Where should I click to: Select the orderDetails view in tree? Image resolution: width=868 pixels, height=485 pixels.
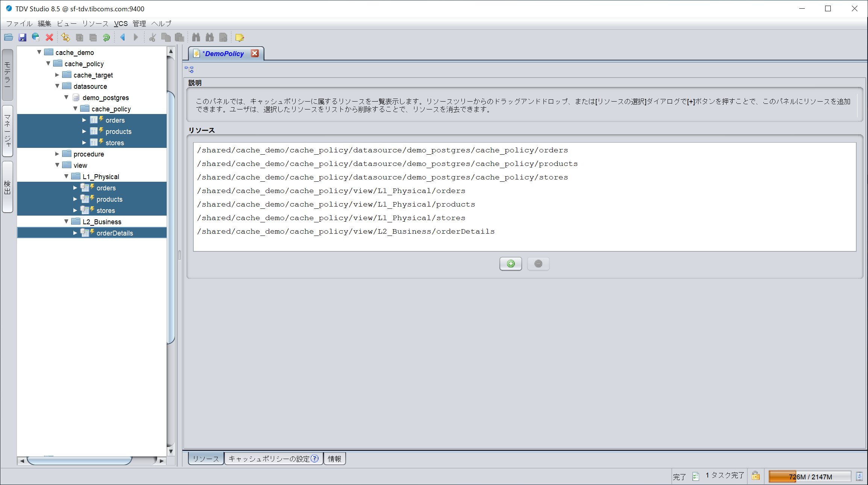[x=115, y=233]
